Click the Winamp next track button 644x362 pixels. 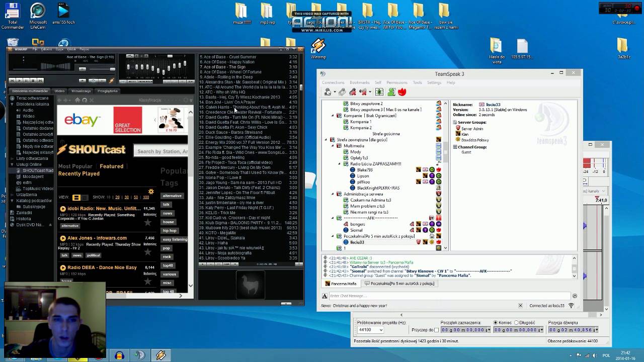(40, 80)
